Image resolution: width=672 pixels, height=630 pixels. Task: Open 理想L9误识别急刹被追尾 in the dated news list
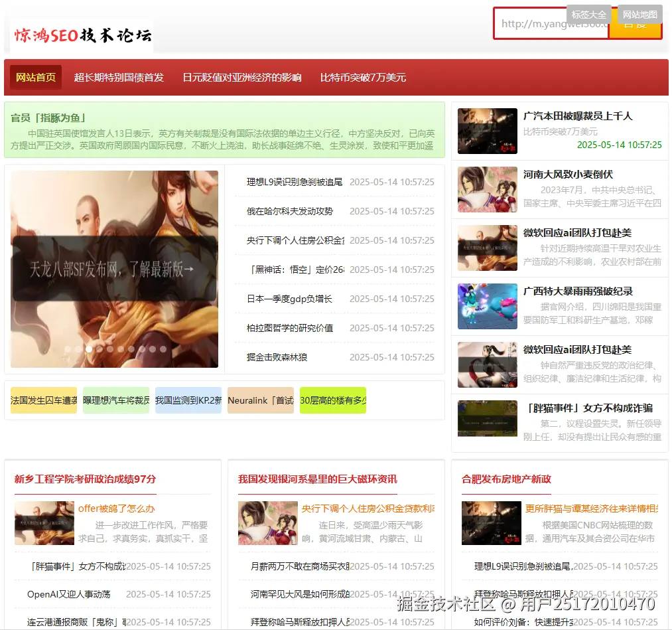click(x=295, y=182)
